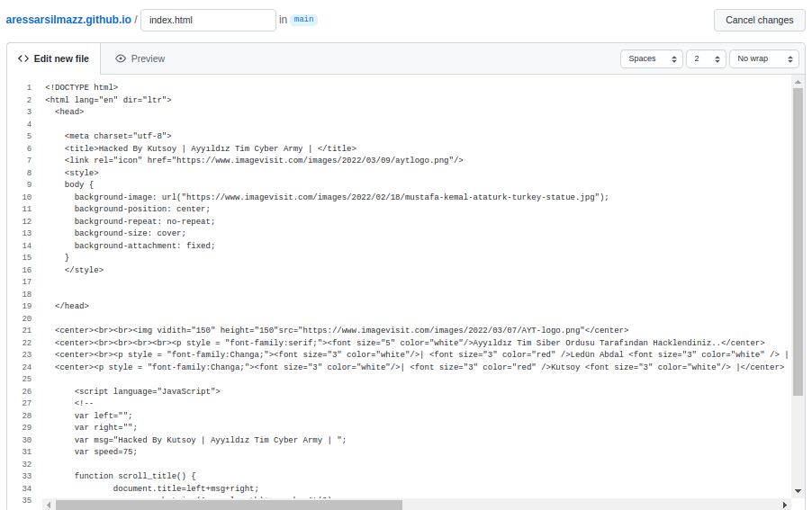This screenshot has width=812, height=510.
Task: Click the document.title=left+msg+right; line
Action: coord(186,488)
